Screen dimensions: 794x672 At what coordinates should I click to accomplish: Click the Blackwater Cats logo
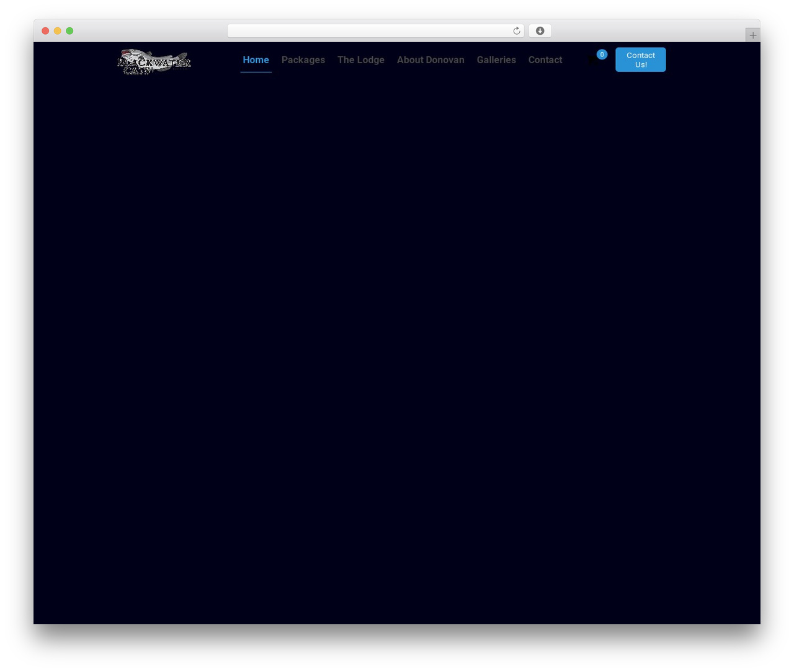[x=154, y=61]
